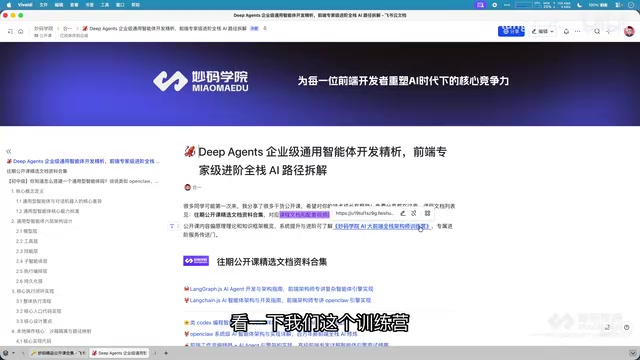Open the 文件 menu in menu bar

click(44, 5)
